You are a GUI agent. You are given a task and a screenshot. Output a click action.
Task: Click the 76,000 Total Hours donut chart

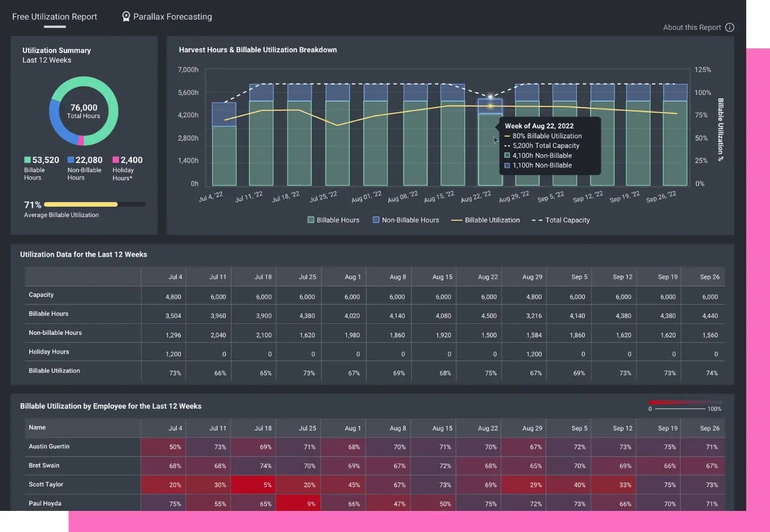[84, 111]
